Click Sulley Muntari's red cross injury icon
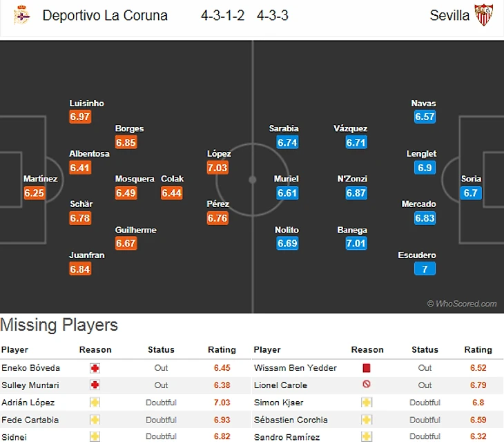This screenshot has height=446, width=504. (x=95, y=385)
